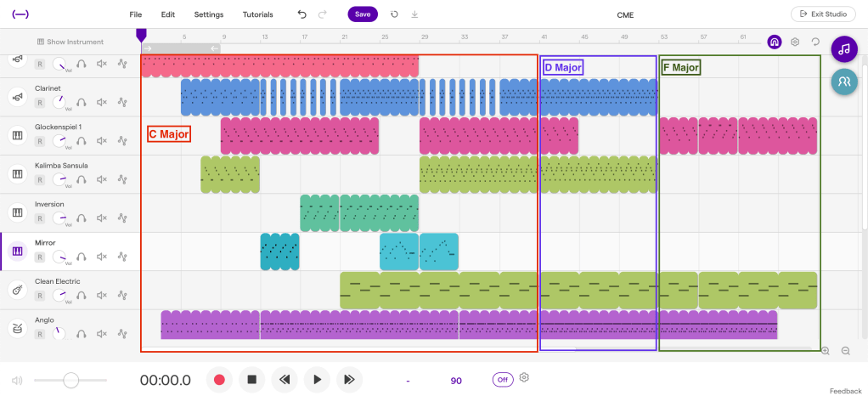This screenshot has height=396, width=868.
Task: Expand the Show Instrument panel
Action: [x=70, y=42]
